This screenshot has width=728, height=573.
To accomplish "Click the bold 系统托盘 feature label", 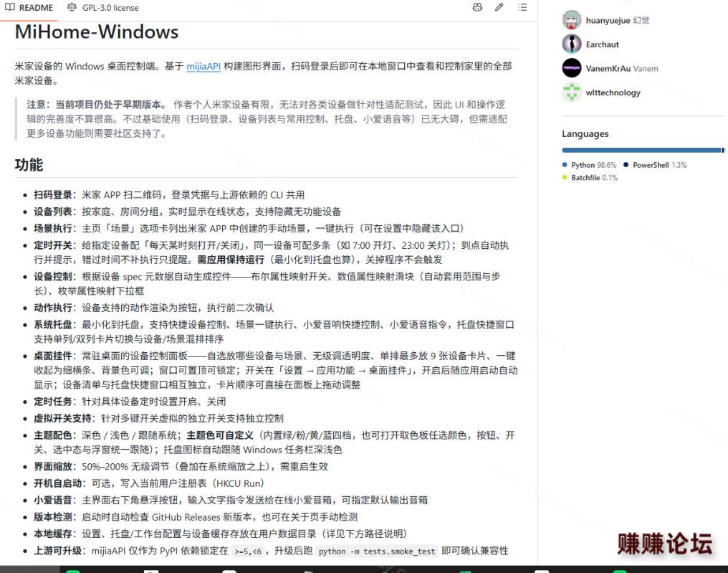I will click(x=53, y=325).
